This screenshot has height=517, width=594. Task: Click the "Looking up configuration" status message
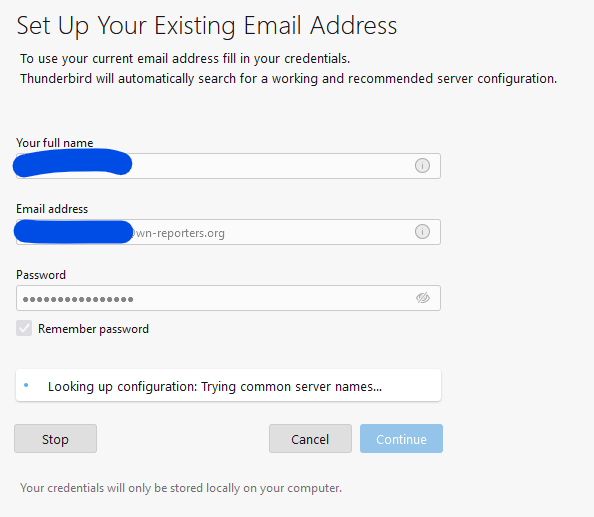point(215,386)
